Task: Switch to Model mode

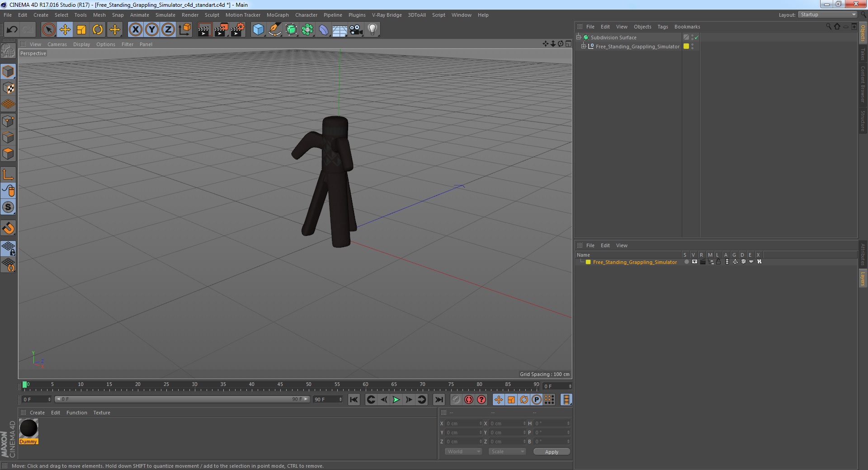Action: pyautogui.click(x=8, y=71)
